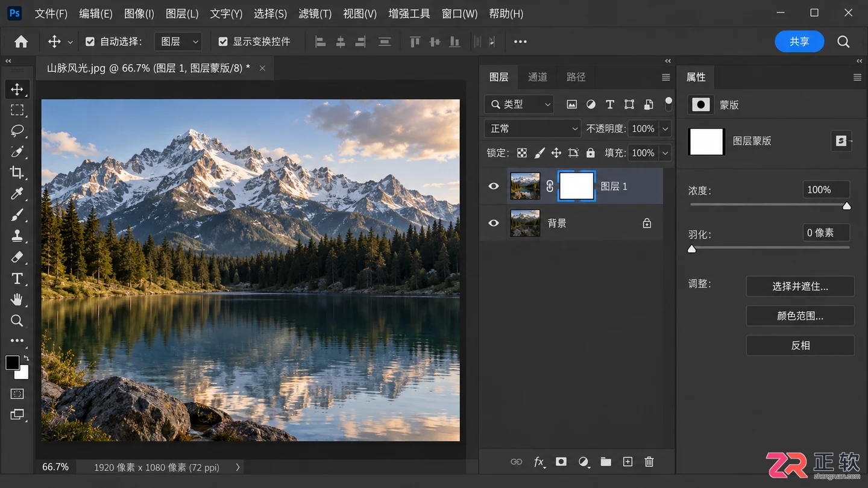
Task: Delete layer using trash icon
Action: (x=649, y=462)
